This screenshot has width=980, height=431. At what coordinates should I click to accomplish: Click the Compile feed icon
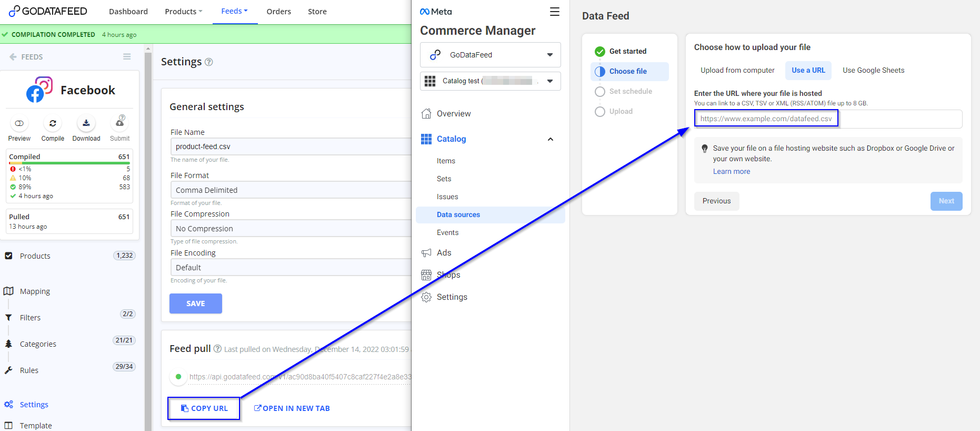coord(53,123)
